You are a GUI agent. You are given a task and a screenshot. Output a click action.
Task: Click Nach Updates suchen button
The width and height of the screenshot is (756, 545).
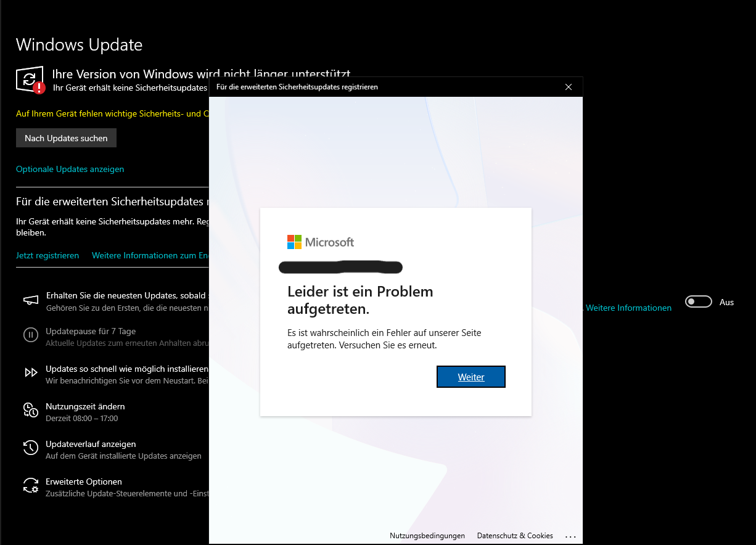(x=66, y=138)
